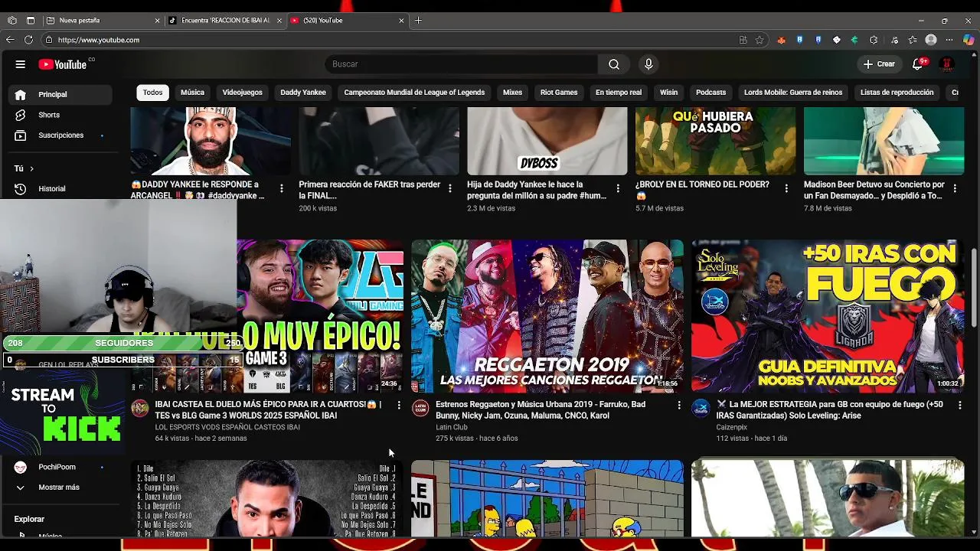Open options for BROLY short
Viewport: 980px width, 551px height.
coord(786,187)
